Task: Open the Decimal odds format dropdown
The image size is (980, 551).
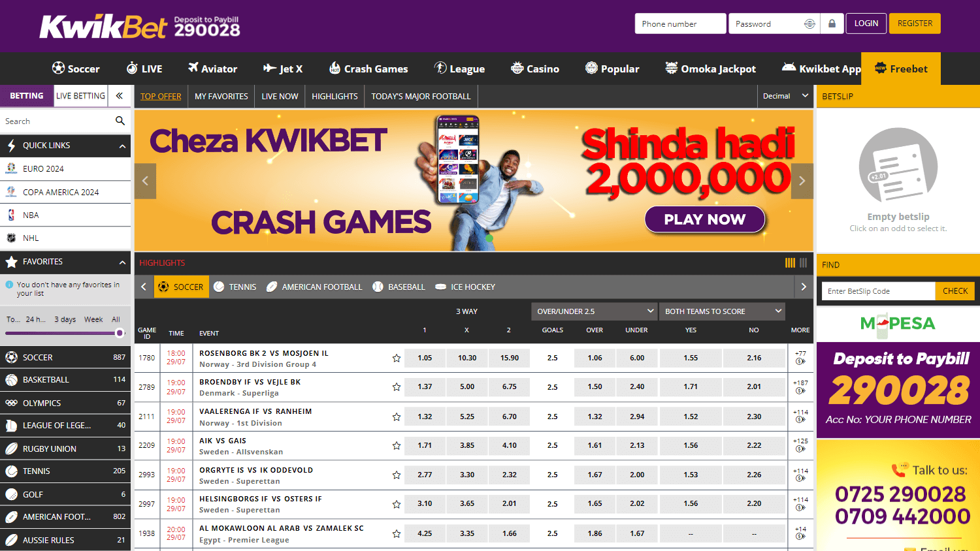Action: tap(786, 96)
